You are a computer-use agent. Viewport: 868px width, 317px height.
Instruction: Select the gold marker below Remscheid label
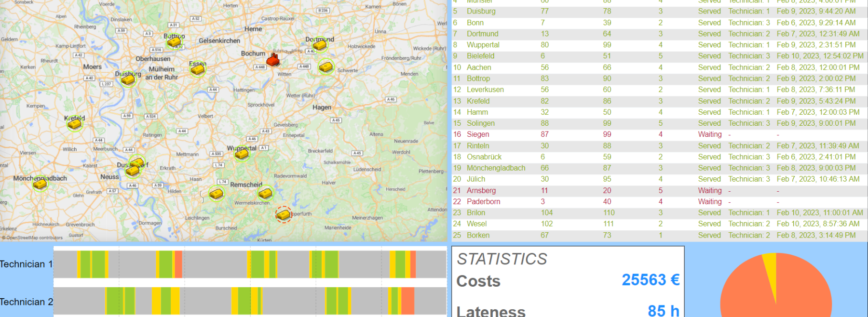[x=266, y=194]
